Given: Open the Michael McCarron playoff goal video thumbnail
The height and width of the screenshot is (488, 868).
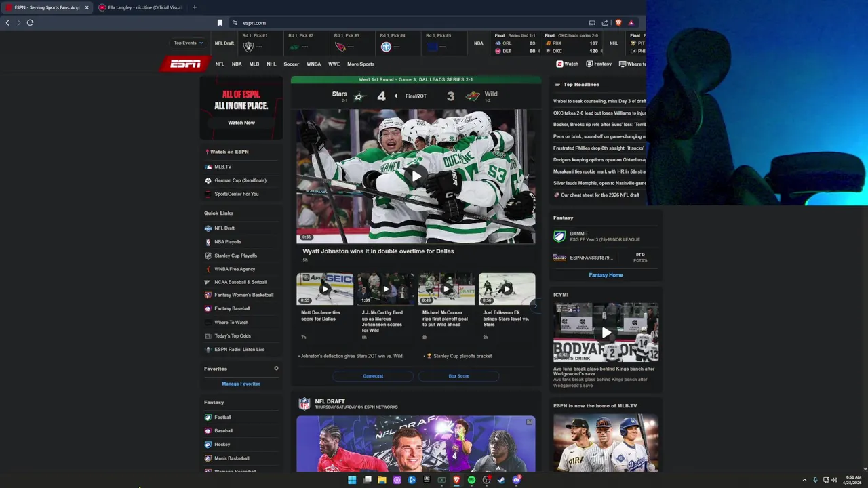Looking at the screenshot, I should (446, 289).
